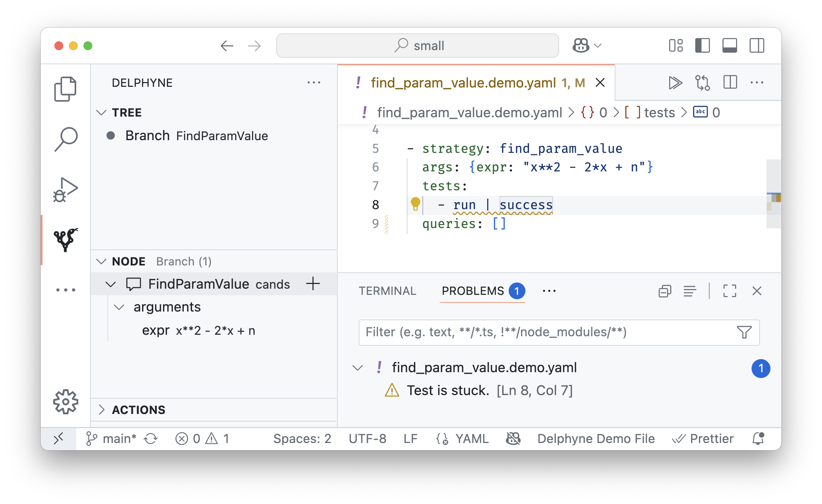
Task: Select the find_param_value.demo.yaml editor tab
Action: pos(463,83)
